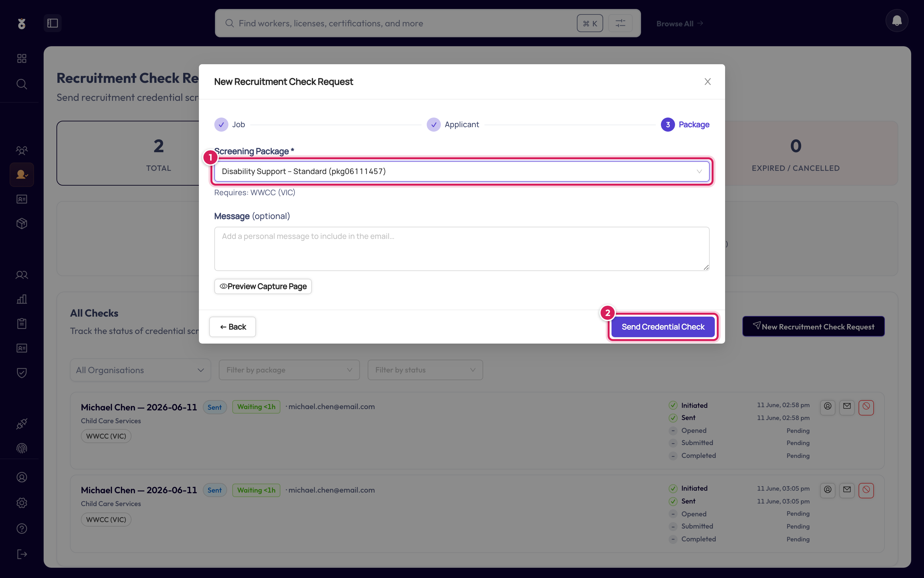Cancel icon for 02:58 pm check
Image resolution: width=924 pixels, height=578 pixels.
tap(866, 407)
